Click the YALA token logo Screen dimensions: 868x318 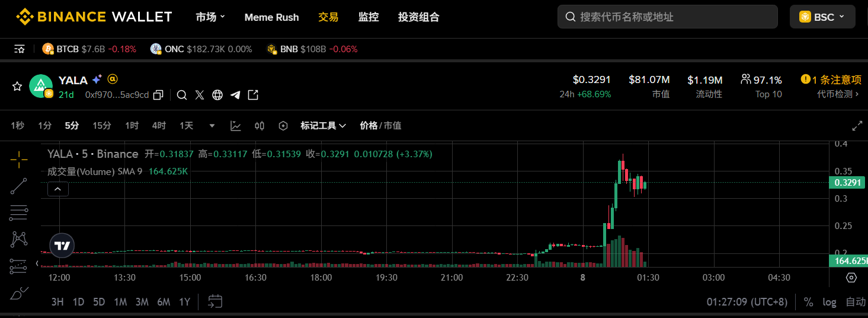click(41, 87)
